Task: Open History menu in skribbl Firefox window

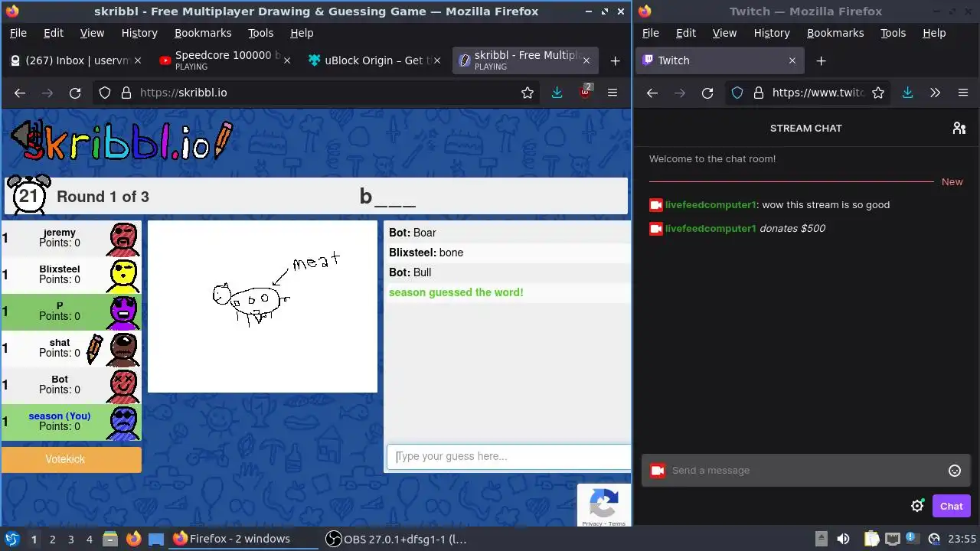Action: click(139, 33)
